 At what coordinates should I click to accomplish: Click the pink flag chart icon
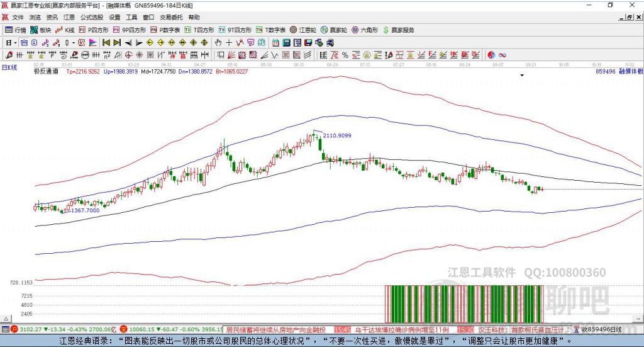coord(92,43)
